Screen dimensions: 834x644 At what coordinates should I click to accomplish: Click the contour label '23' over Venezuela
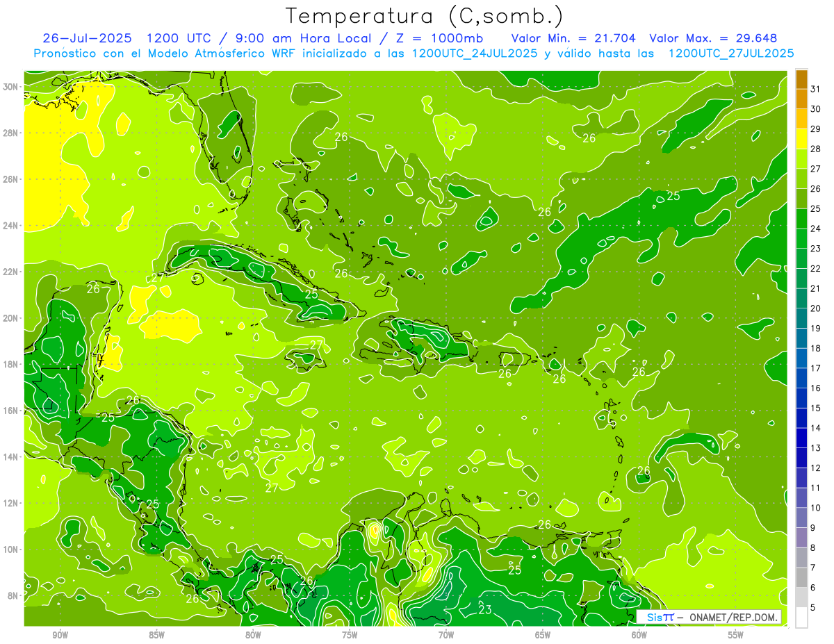coord(485,610)
